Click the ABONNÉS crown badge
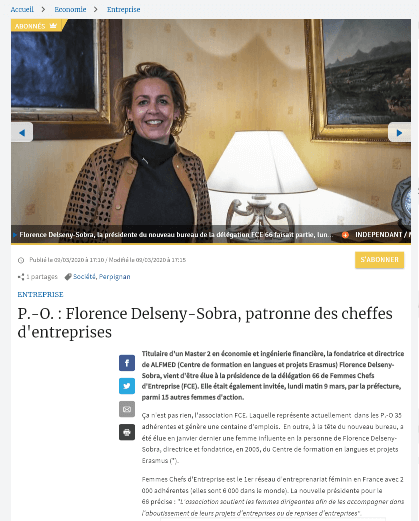Viewport: 419px width, 521px height. point(38,26)
